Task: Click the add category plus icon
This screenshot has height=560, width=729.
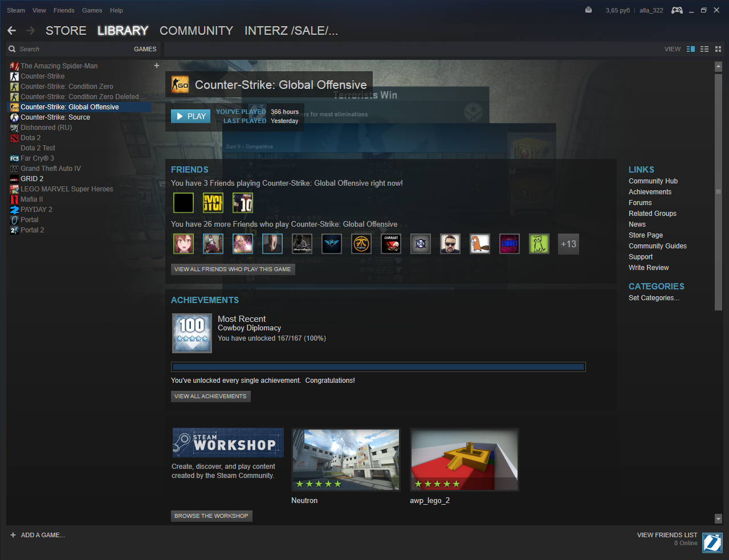Action: click(157, 66)
